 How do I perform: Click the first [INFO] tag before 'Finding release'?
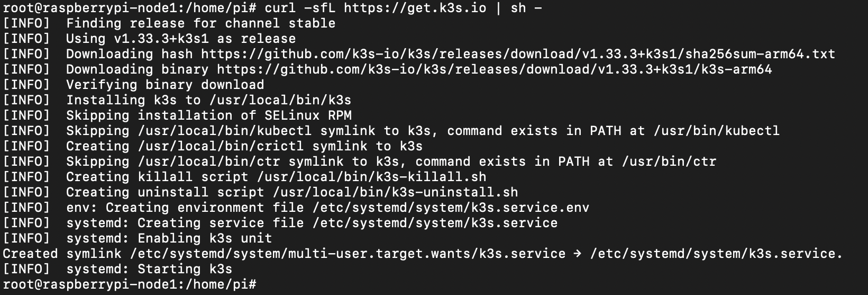click(x=26, y=23)
